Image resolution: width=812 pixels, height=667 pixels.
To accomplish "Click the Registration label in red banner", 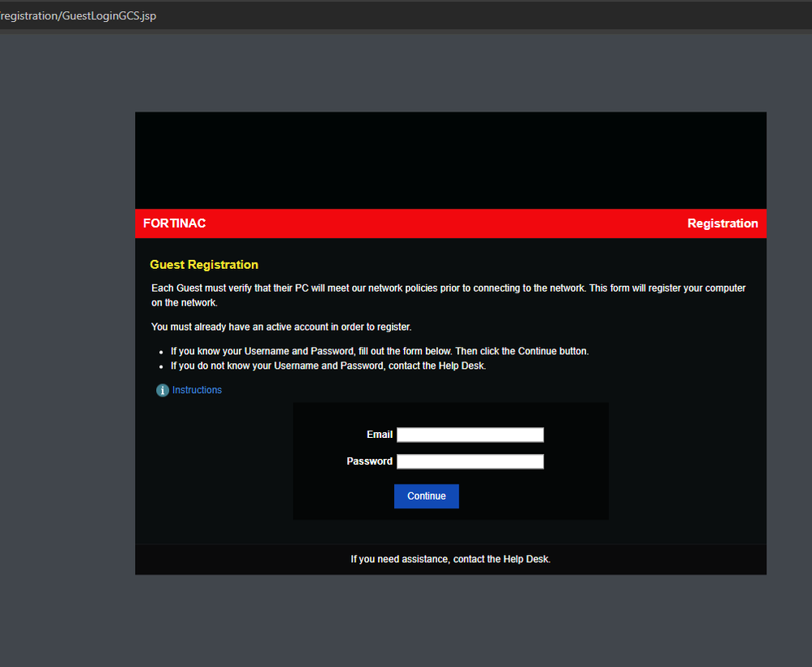I will (723, 223).
